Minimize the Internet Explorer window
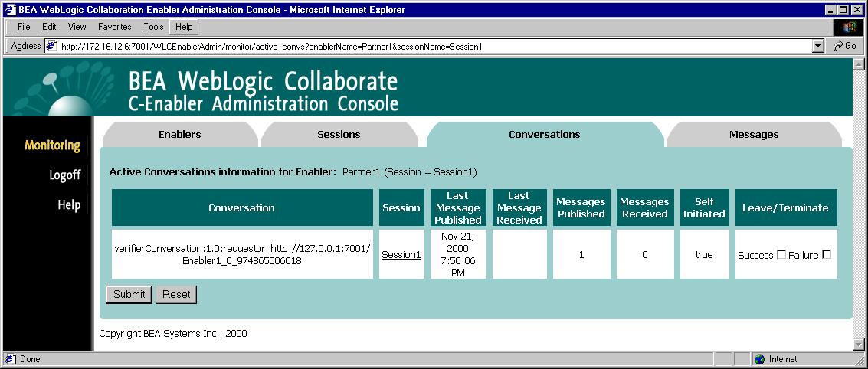Viewport: 868px width, 369px height. pyautogui.click(x=830, y=9)
